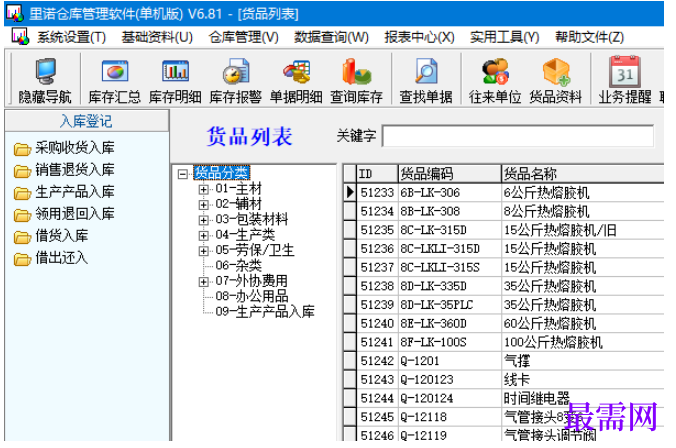This screenshot has width=676, height=448.
Task: Expand the 01-主材 tree node
Action: click(203, 189)
